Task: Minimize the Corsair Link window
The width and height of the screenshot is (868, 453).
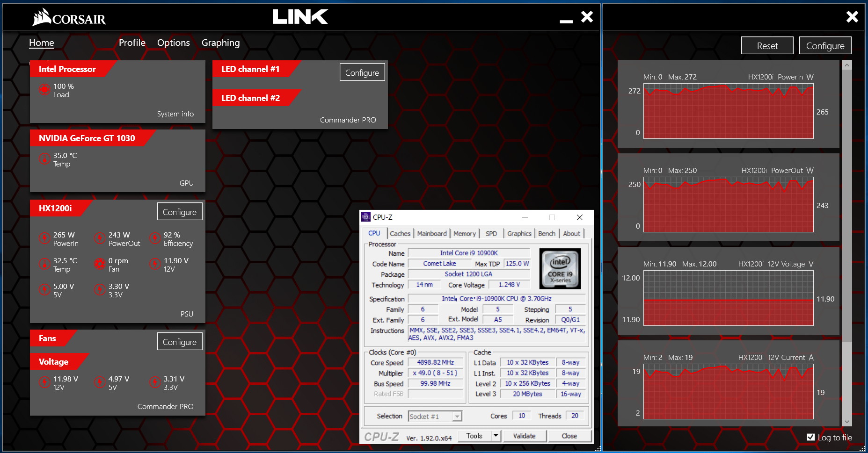Action: point(566,21)
